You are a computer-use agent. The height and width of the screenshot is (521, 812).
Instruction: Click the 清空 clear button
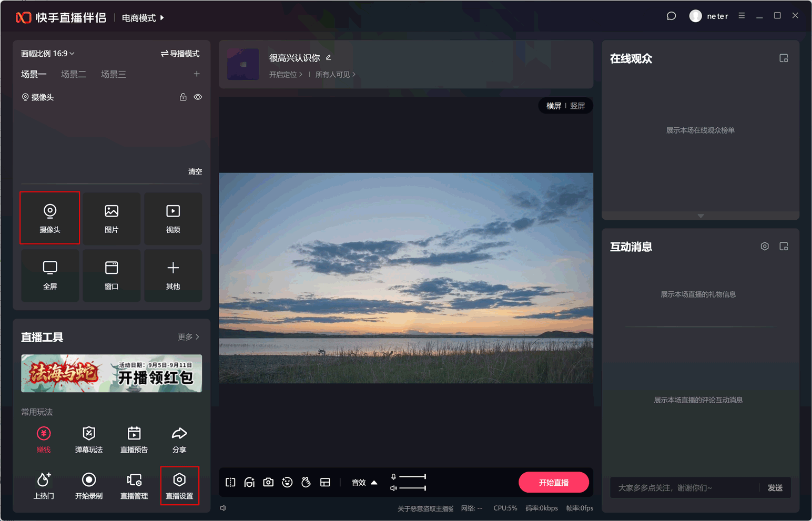coord(195,171)
